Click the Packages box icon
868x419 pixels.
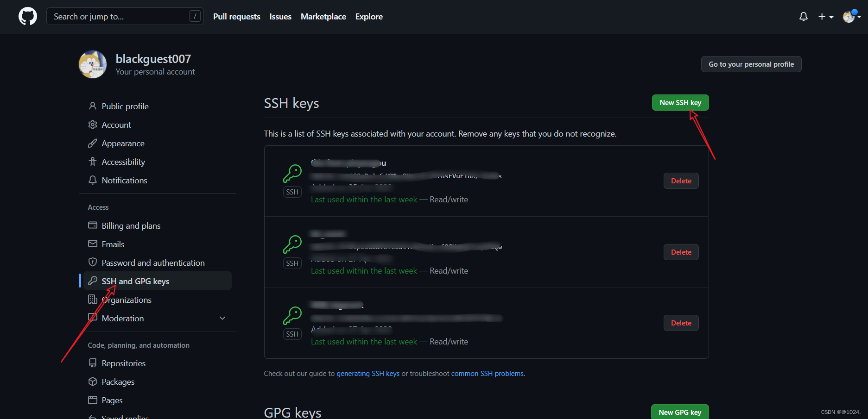click(x=93, y=381)
